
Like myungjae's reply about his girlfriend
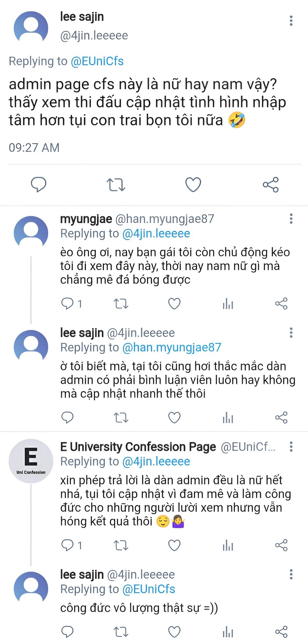pos(174,304)
